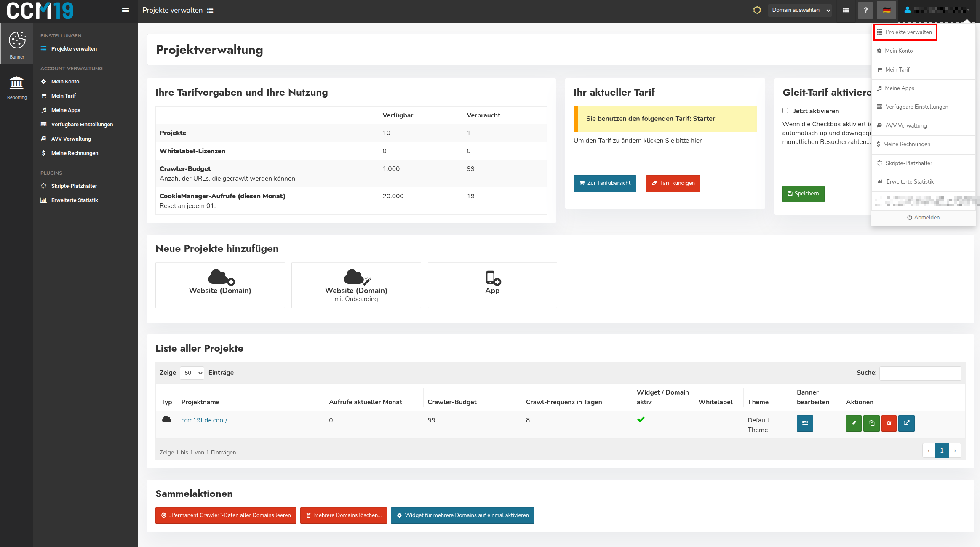Expand the Zeige 50 entries dropdown

click(192, 373)
